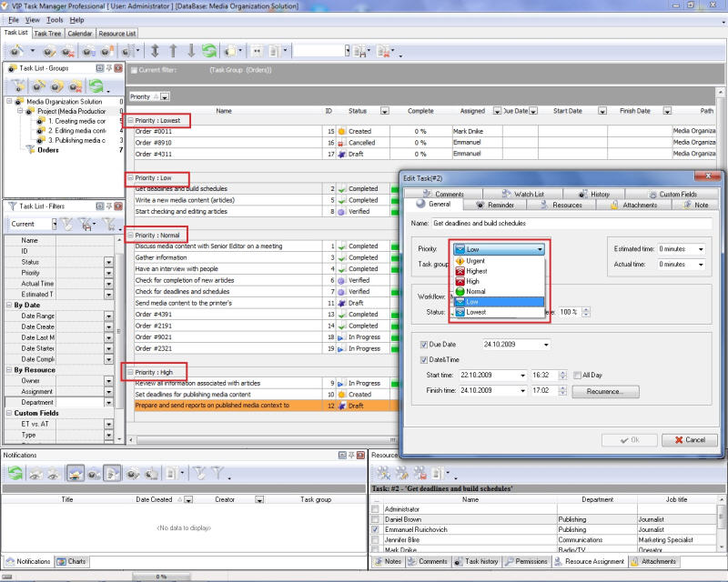Switch to the Task Tree tab

click(x=47, y=34)
